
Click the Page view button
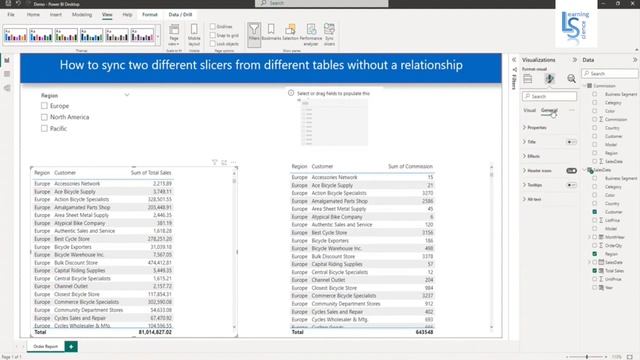[174, 34]
